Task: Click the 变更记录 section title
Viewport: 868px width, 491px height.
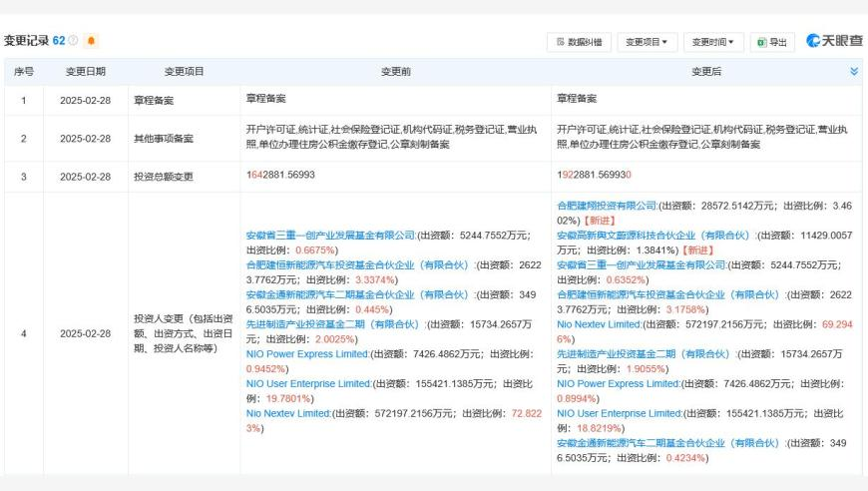Action: (x=27, y=40)
